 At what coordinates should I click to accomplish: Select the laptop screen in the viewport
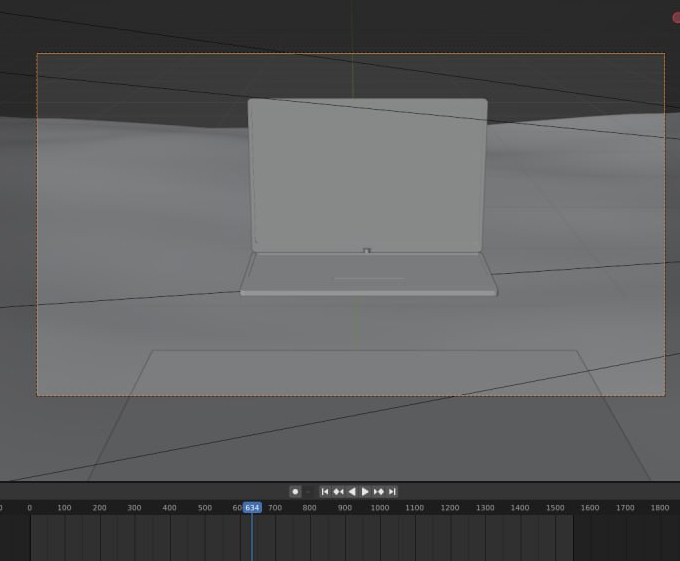click(x=368, y=173)
